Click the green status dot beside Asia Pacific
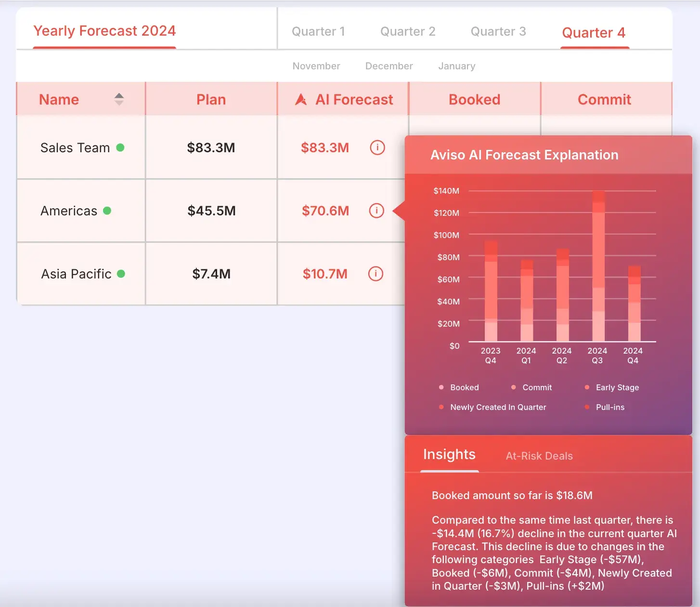This screenshot has height=607, width=700. (x=121, y=274)
